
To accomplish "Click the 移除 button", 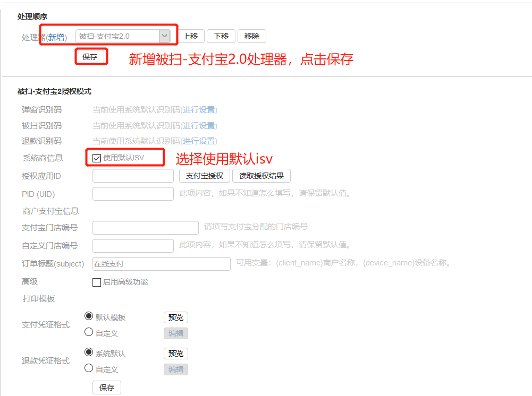I will (x=252, y=36).
